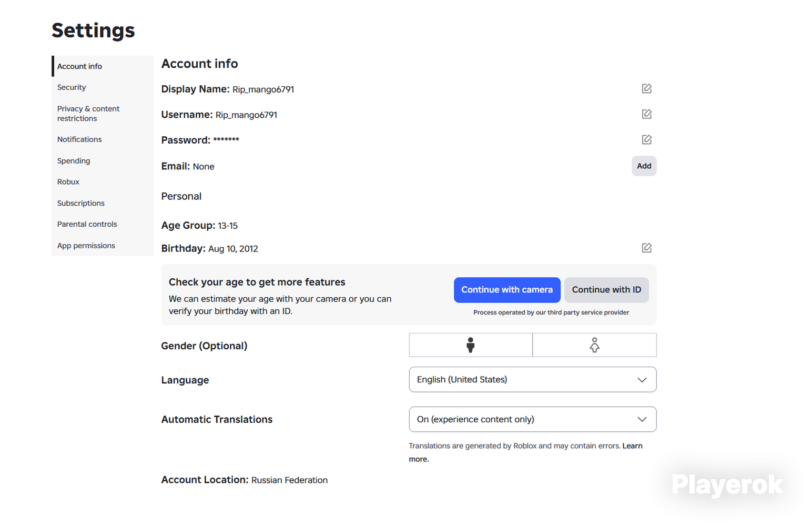Go to the Security settings tab
812x526 pixels.
coord(103,87)
